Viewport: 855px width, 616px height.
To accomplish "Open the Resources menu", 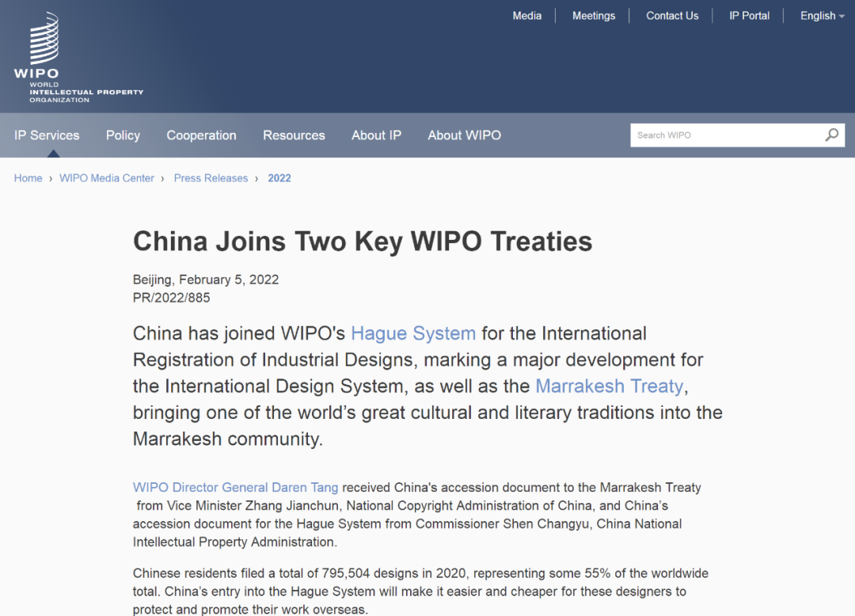I will click(294, 135).
